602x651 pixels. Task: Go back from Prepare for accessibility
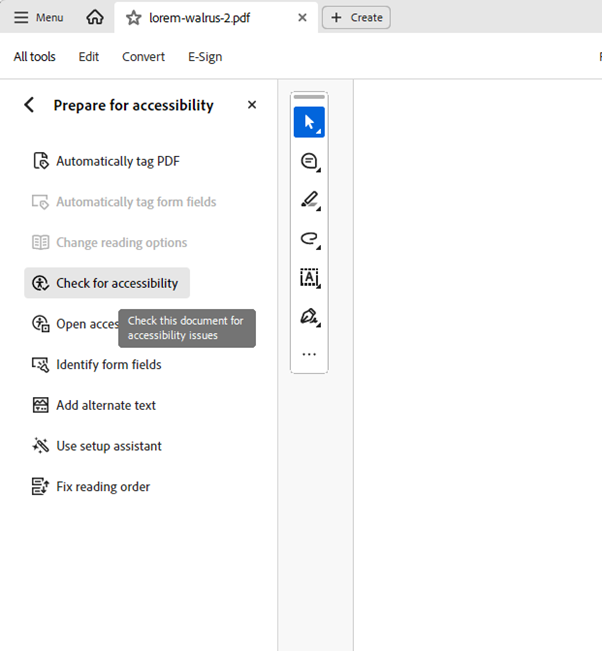(29, 105)
